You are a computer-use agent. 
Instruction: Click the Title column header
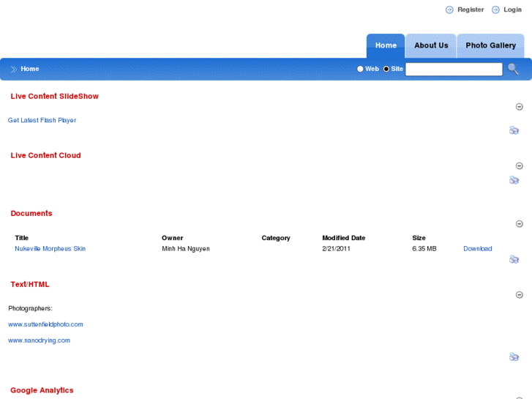[x=22, y=238]
